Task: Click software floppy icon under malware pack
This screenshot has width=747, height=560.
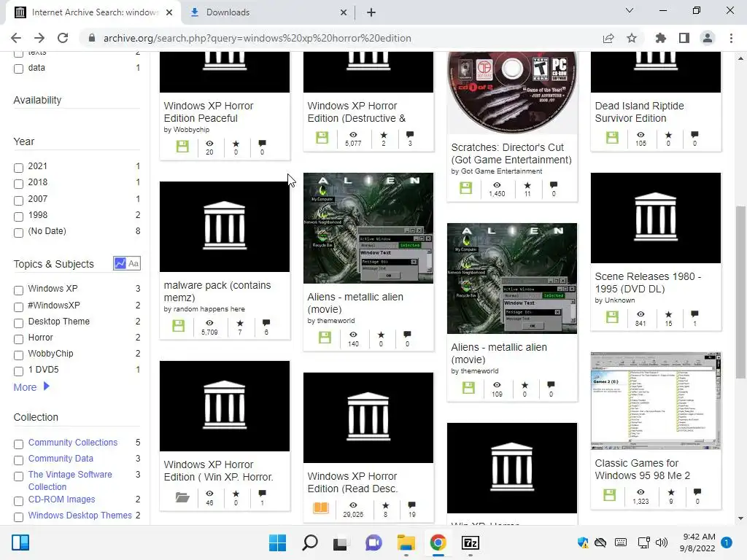Action: 178,326
